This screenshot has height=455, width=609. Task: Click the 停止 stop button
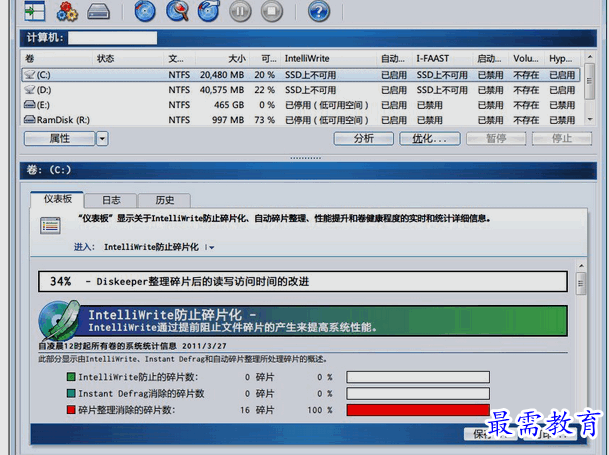click(x=562, y=138)
